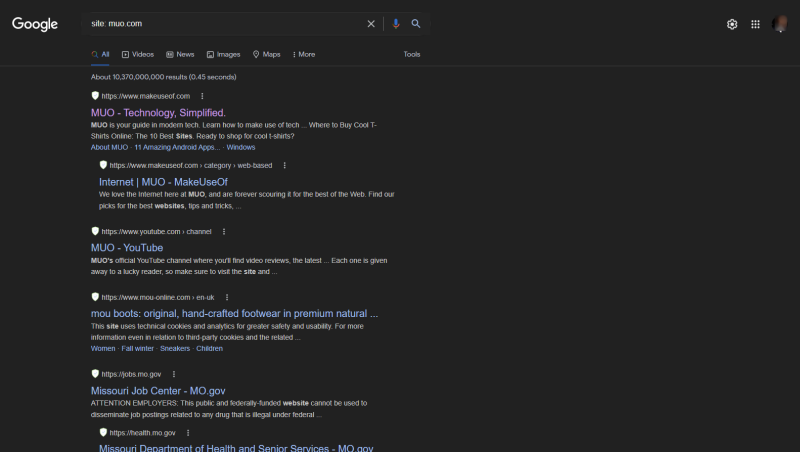Screen dimensions: 800x452
Task: Open three-dot menu for youtube.com result
Action: [x=224, y=232]
